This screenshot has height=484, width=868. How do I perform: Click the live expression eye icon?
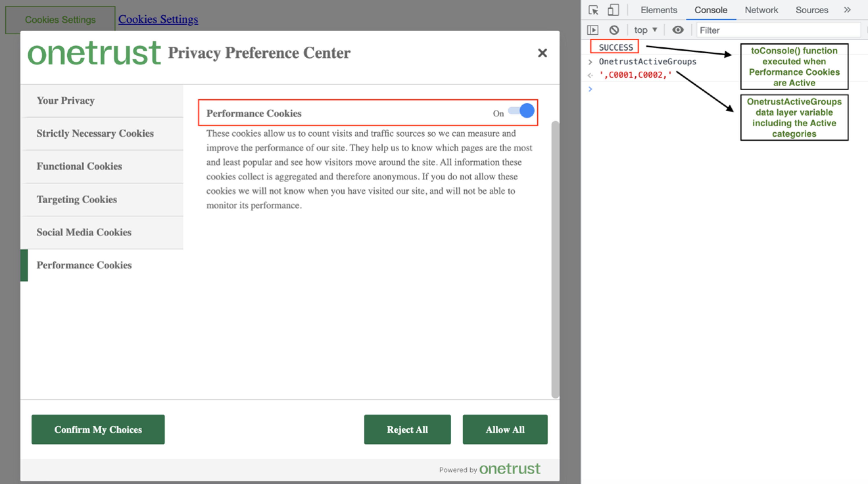tap(678, 30)
